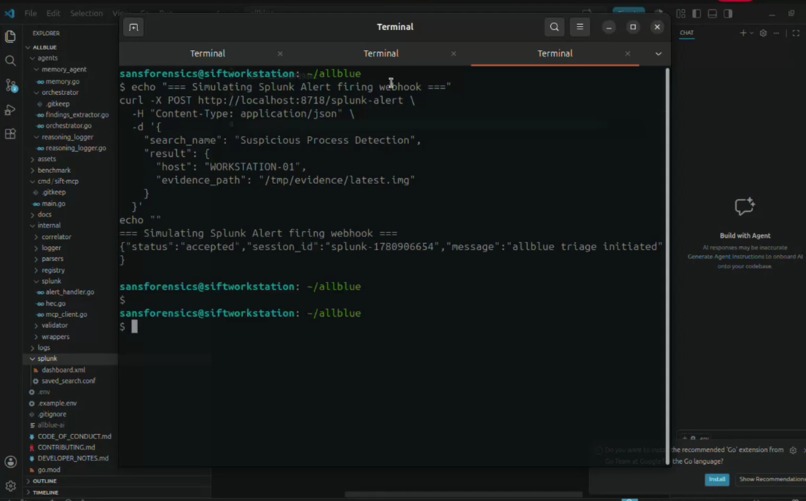Expand the docs folder
806x501 pixels.
[45, 214]
